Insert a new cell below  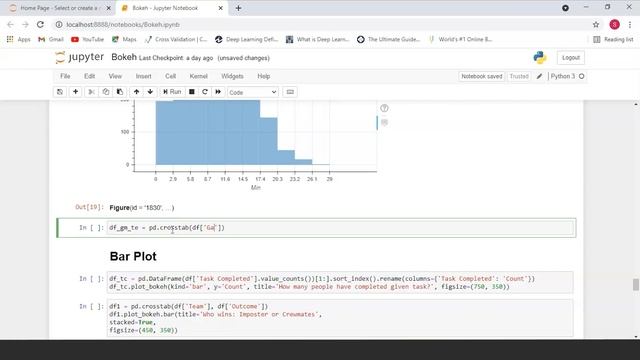pos(76,92)
